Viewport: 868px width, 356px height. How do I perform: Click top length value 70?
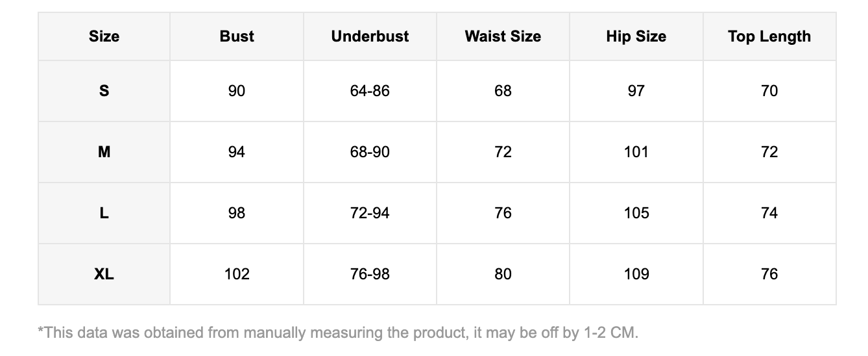point(769,91)
